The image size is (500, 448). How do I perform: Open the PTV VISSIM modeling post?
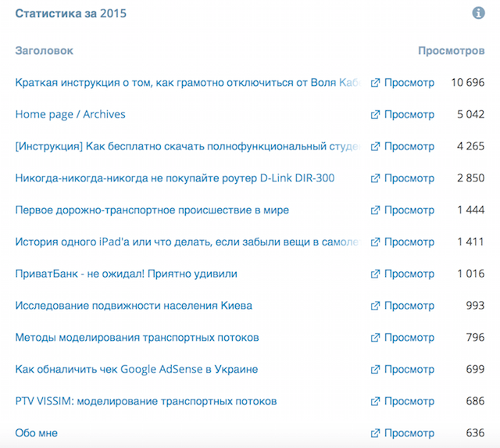[x=146, y=401]
